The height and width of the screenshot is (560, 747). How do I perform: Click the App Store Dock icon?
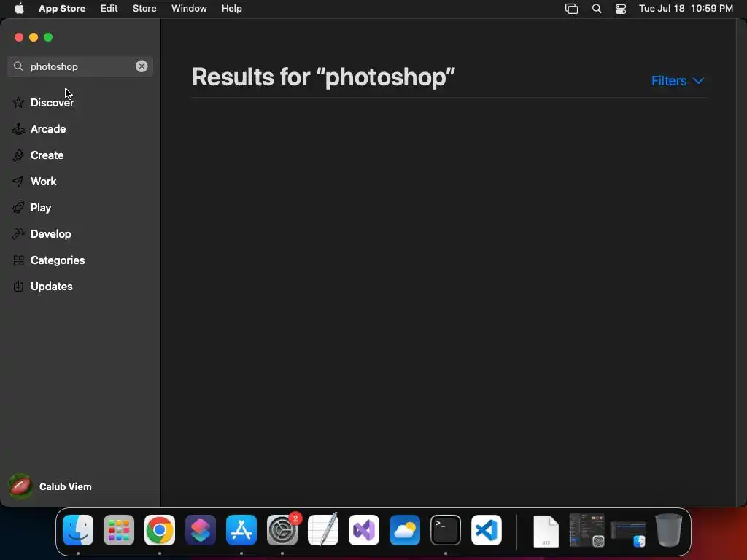241,530
